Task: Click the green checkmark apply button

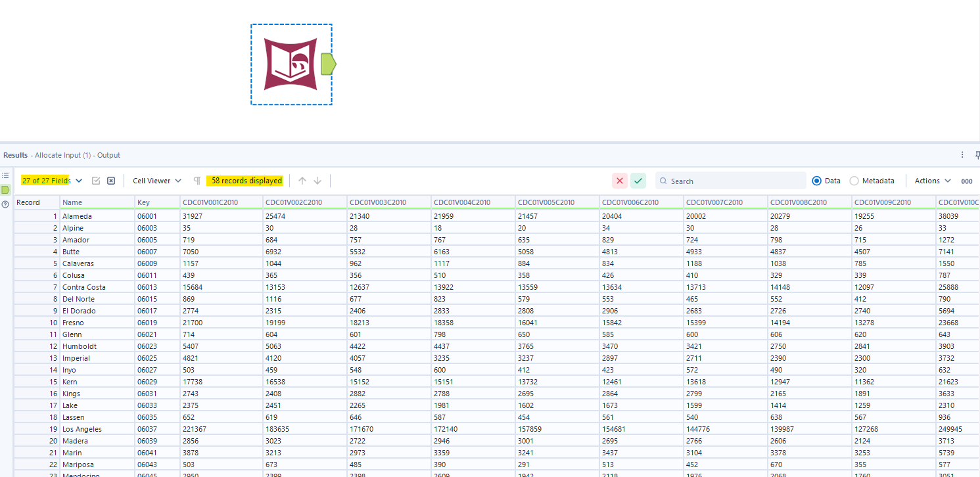Action: pyautogui.click(x=638, y=181)
